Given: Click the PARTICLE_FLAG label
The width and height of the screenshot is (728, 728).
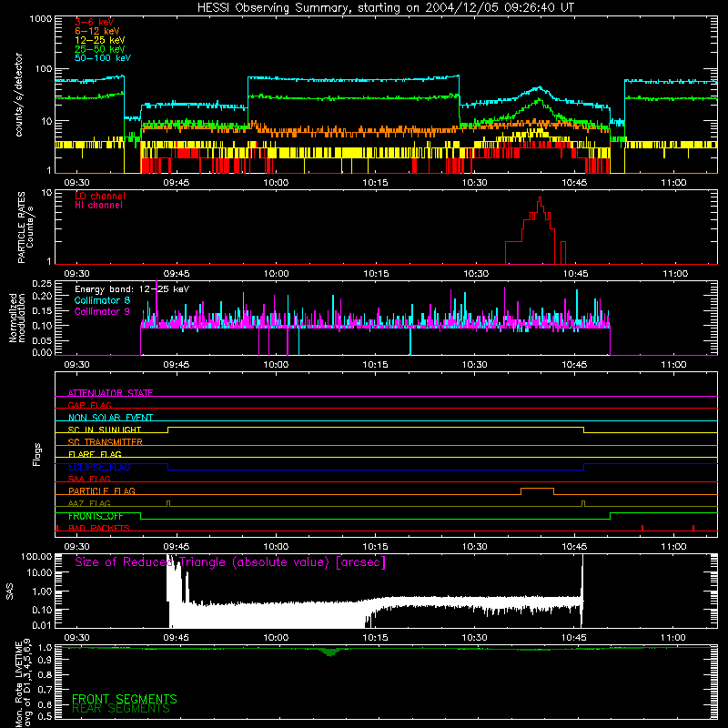Looking at the screenshot, I should (x=102, y=490).
